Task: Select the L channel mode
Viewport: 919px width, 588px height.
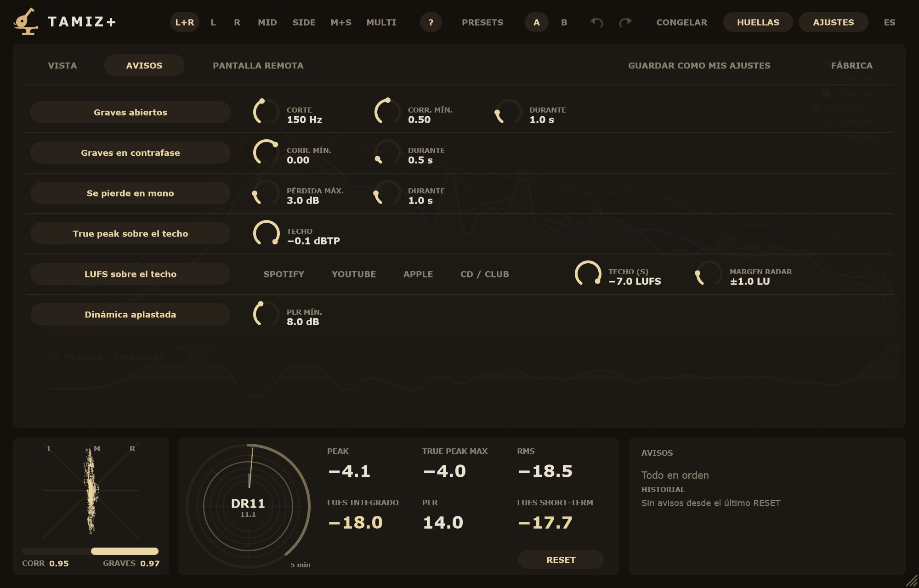Action: click(x=213, y=22)
